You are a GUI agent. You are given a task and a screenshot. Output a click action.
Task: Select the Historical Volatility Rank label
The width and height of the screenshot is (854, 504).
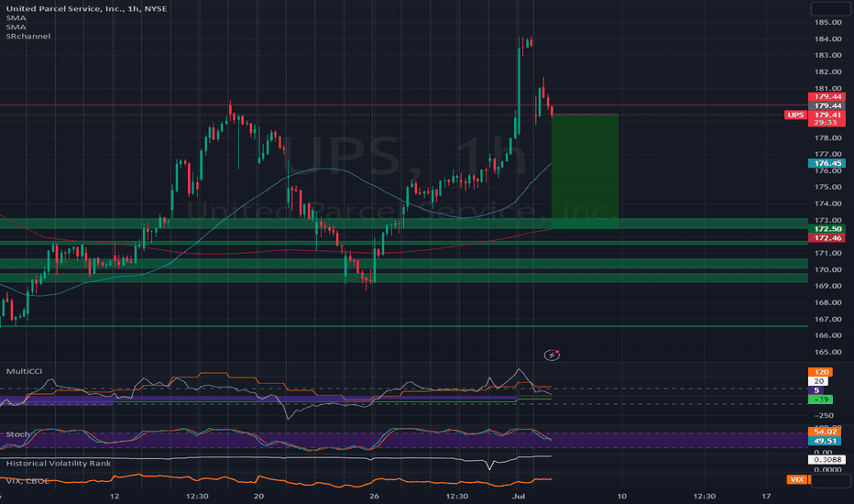(x=59, y=463)
